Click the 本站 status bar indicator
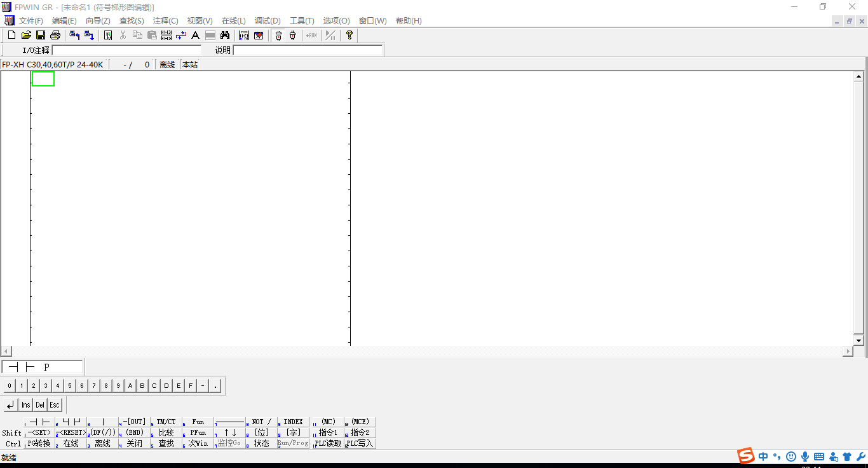The height and width of the screenshot is (468, 868). 190,65
